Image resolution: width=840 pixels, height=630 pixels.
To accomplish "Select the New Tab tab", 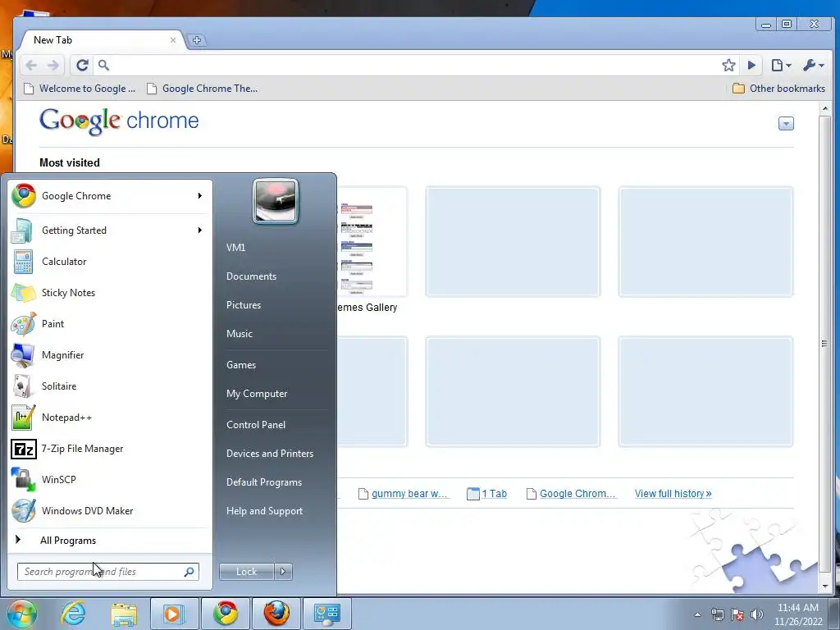I will [x=102, y=40].
